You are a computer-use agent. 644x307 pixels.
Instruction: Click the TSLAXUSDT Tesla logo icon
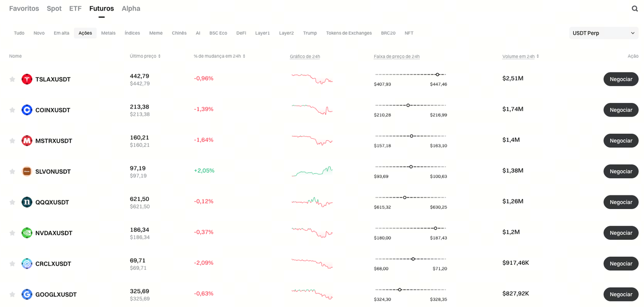[x=27, y=79]
